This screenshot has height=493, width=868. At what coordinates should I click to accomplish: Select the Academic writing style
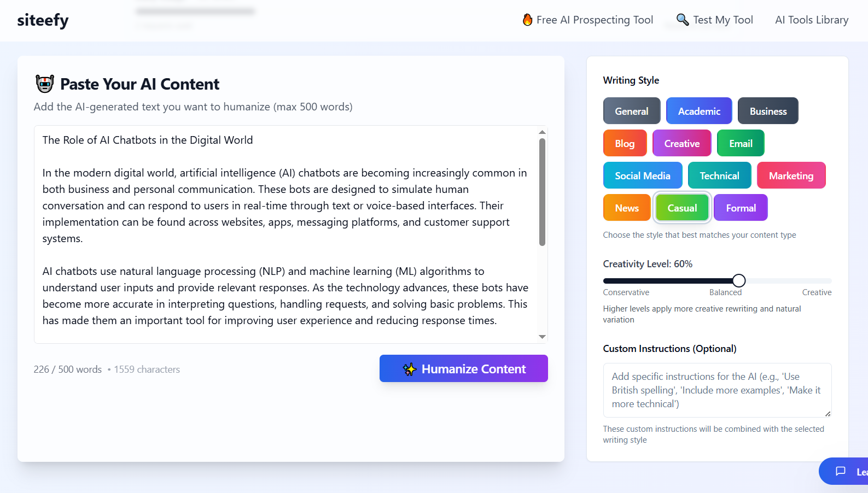(699, 111)
